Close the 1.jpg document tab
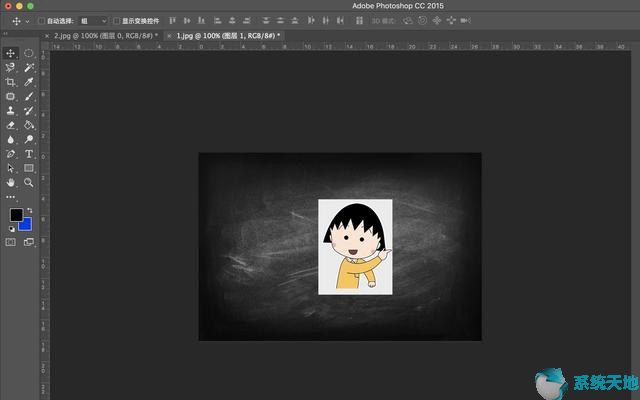Image resolution: width=640 pixels, height=400 pixels. [x=169, y=36]
